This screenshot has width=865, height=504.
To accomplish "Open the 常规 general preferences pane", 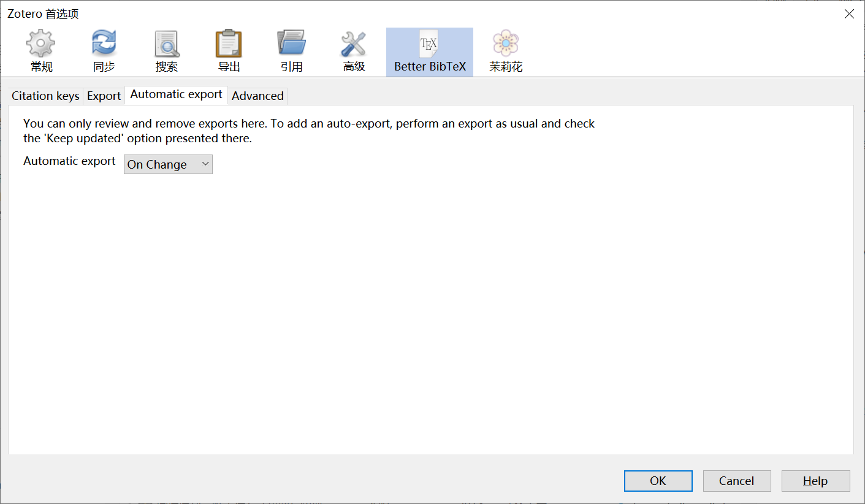I will coord(42,52).
